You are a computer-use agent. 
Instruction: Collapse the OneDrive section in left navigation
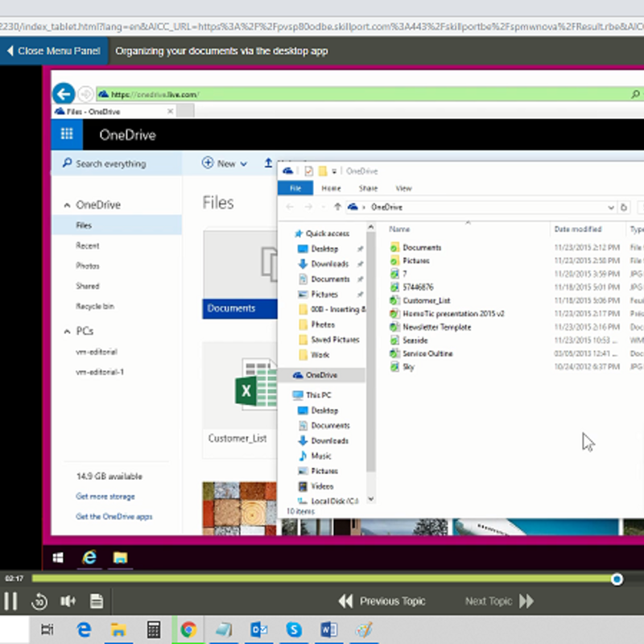tap(67, 205)
